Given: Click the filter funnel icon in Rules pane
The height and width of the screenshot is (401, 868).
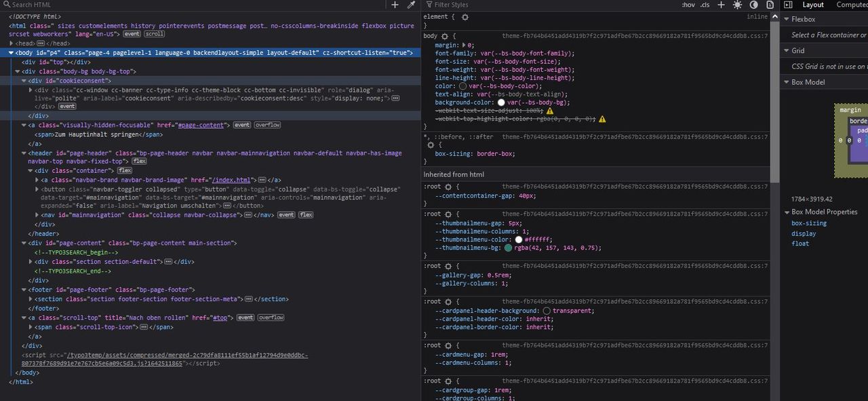Looking at the screenshot, I should (429, 5).
